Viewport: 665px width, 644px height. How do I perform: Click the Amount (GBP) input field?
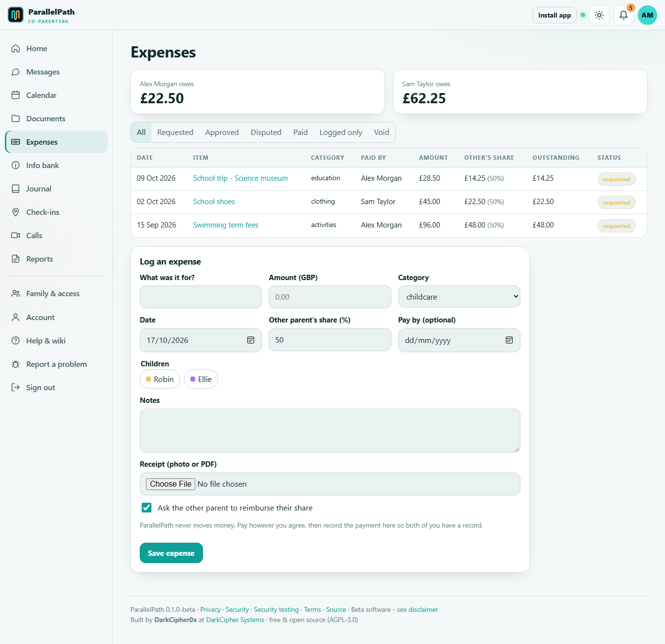330,297
